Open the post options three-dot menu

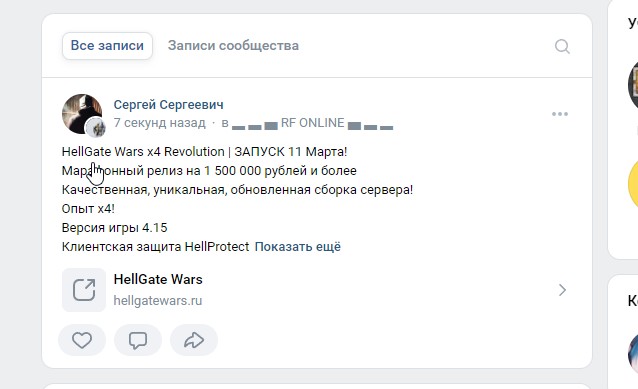[x=560, y=114]
